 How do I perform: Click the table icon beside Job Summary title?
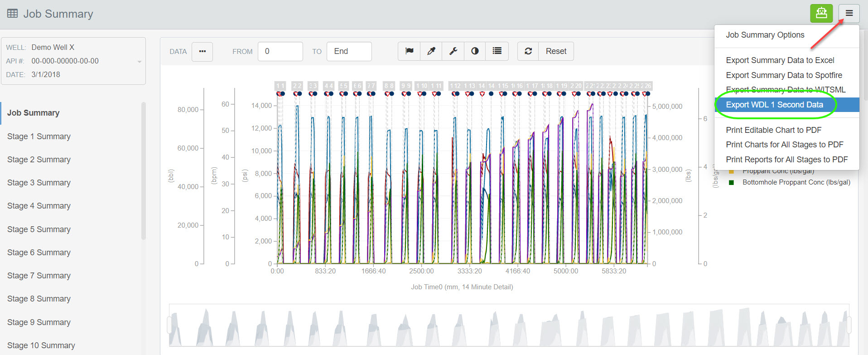[x=13, y=14]
